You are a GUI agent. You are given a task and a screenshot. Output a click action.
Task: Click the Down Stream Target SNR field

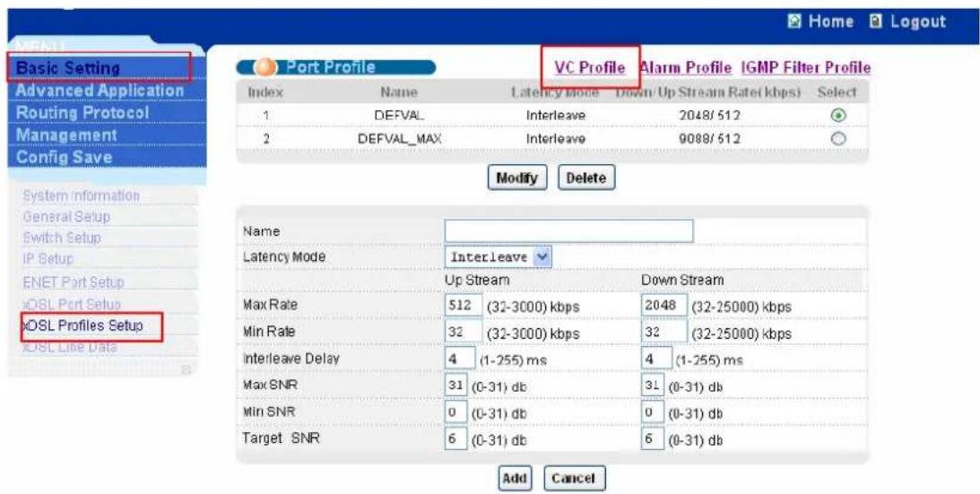[x=653, y=439]
